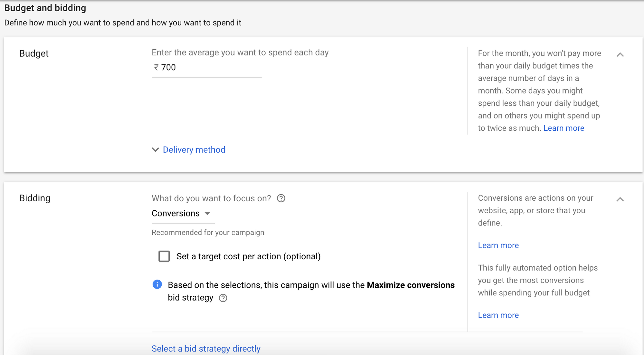644x355 pixels.
Task: Click the help icon beside the focus question
Action: coord(281,198)
